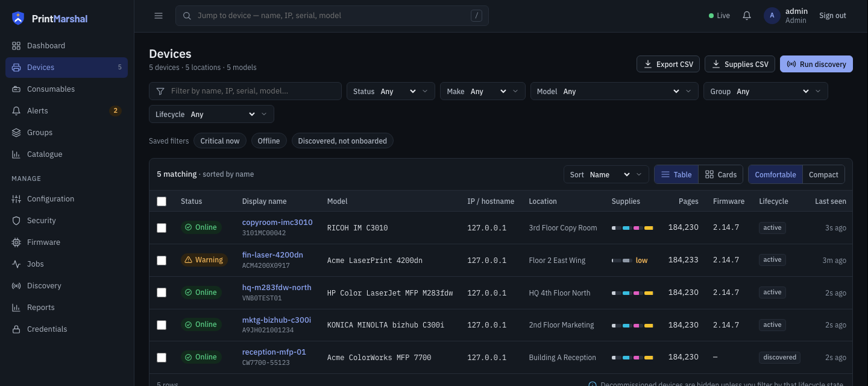
Task: Click the warning triangle on fin-laser-4200dn
Action: pos(188,260)
